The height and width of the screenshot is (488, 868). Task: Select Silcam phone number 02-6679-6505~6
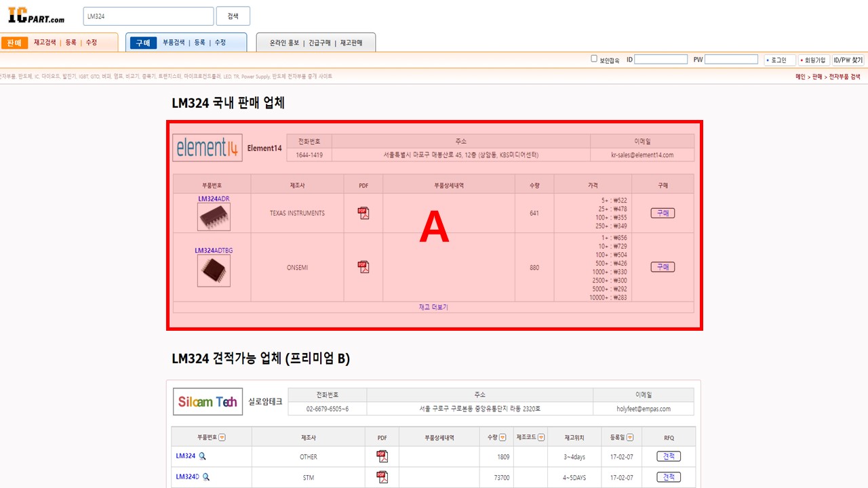pyautogui.click(x=328, y=409)
